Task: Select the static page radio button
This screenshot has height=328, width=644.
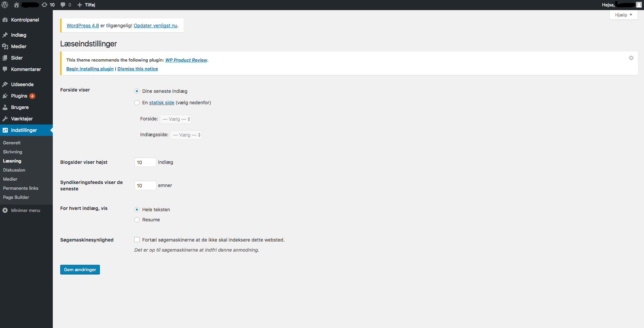Action: click(137, 103)
